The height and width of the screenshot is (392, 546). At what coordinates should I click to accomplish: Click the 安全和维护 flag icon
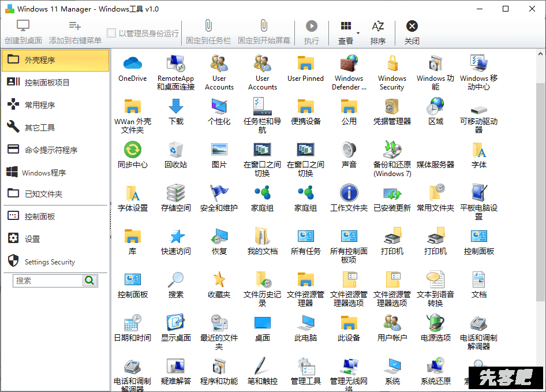click(x=219, y=193)
